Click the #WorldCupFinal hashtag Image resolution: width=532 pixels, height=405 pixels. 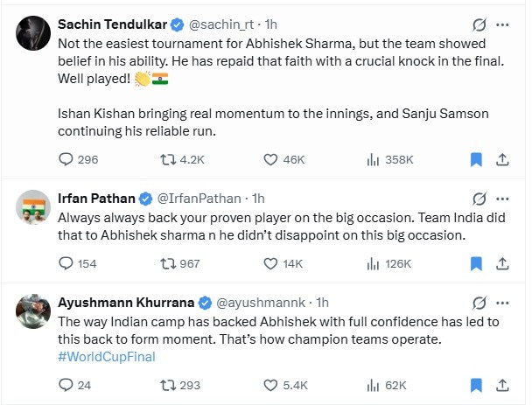click(x=110, y=356)
